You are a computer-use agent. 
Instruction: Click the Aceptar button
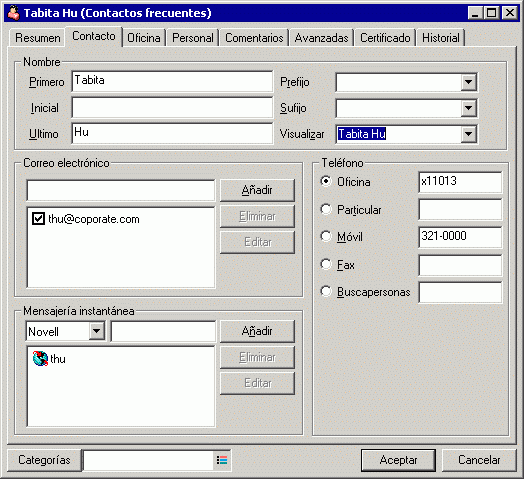pyautogui.click(x=398, y=460)
